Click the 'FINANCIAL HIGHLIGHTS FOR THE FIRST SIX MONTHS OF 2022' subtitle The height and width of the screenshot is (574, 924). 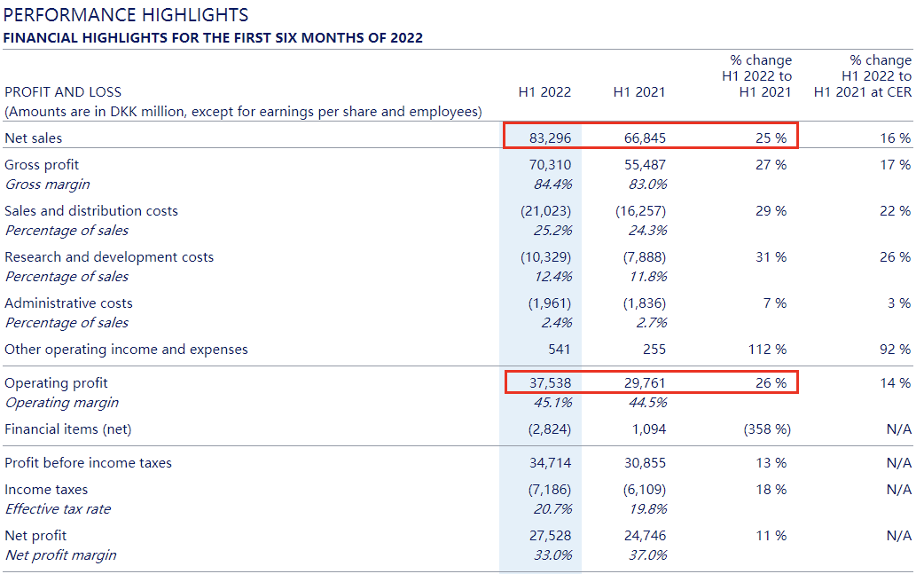213,38
